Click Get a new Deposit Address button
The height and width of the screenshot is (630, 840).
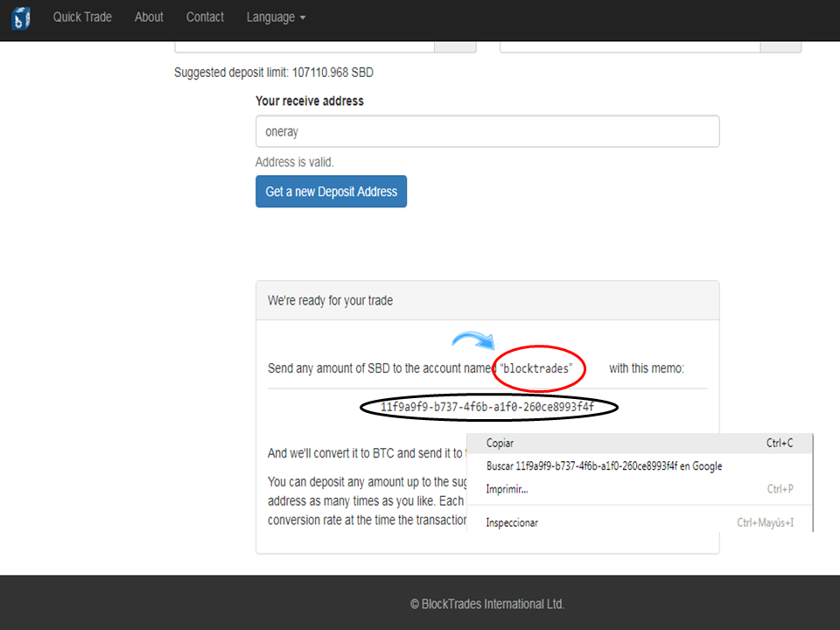(331, 192)
